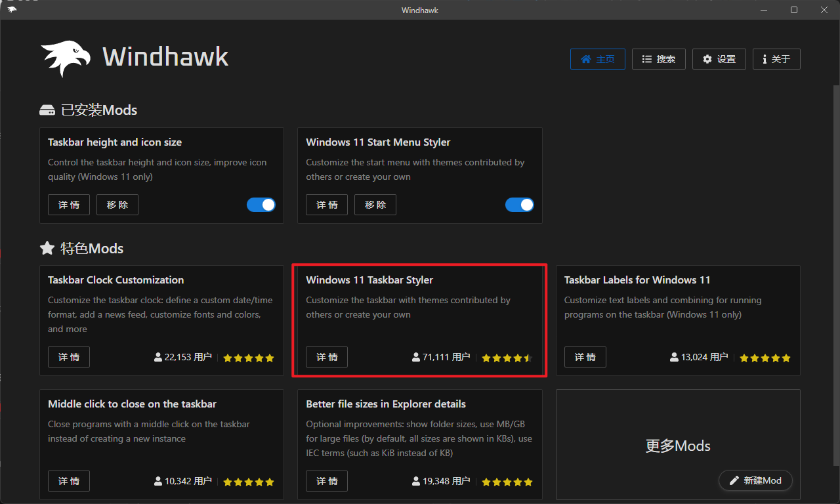
Task: Click star rating of Taskbar Clock Customization
Action: (x=249, y=358)
